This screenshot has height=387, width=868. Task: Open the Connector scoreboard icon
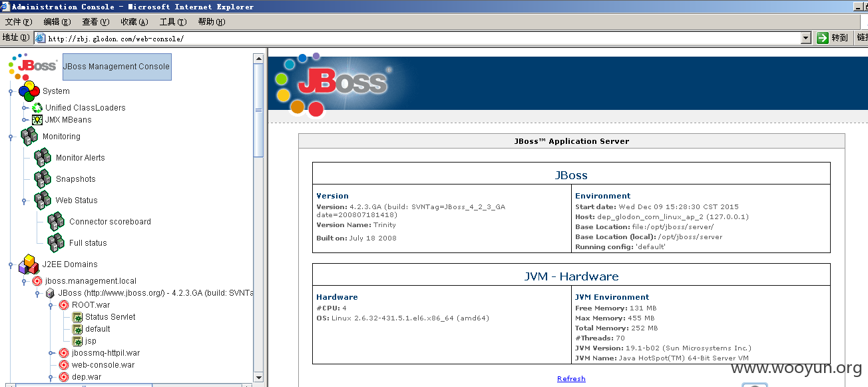56,222
